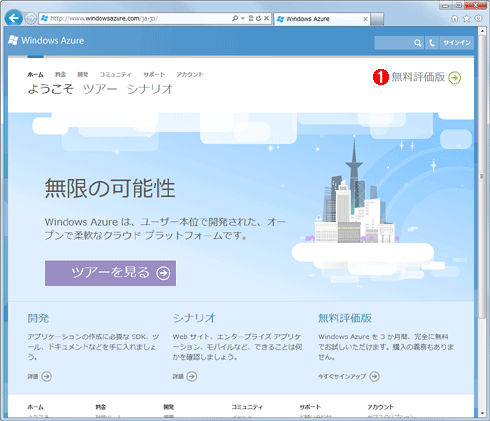The height and width of the screenshot is (421, 490).
Task: Click the browser back arrow button
Action: pos(14,18)
